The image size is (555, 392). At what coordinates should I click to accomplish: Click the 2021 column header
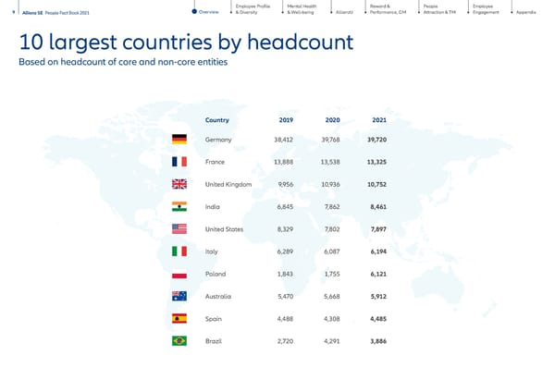coord(379,120)
